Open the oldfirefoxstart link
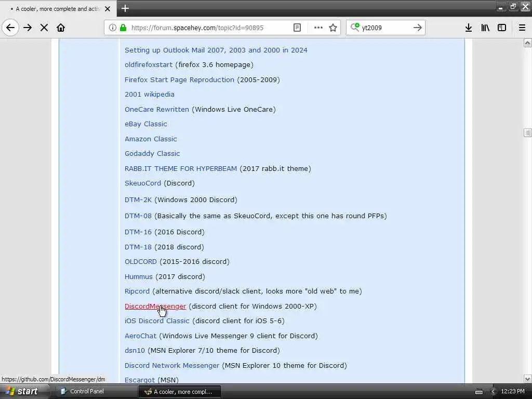 click(149, 65)
